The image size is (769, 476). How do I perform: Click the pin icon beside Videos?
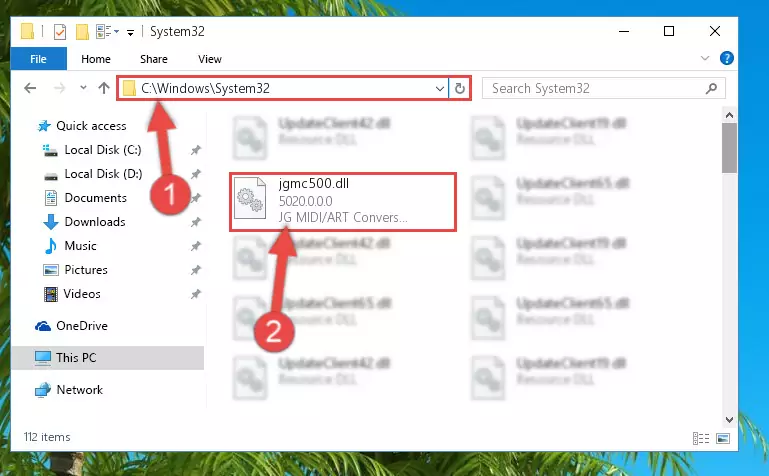click(x=196, y=294)
